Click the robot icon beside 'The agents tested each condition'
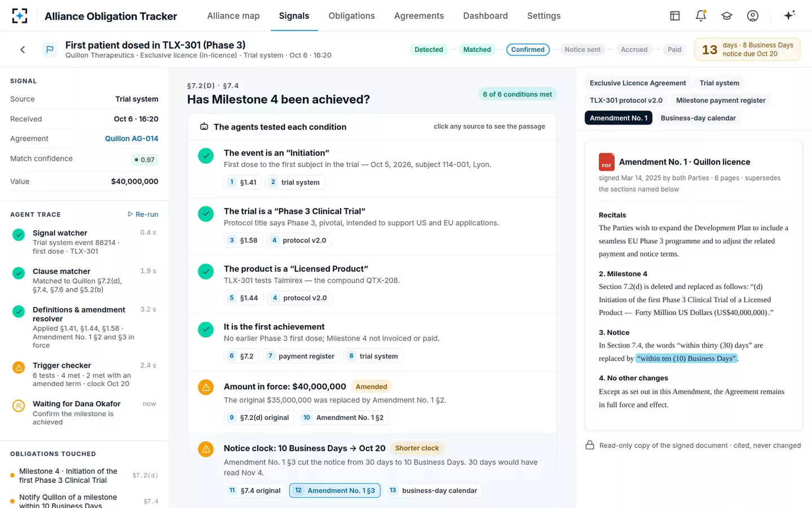 pos(204,127)
